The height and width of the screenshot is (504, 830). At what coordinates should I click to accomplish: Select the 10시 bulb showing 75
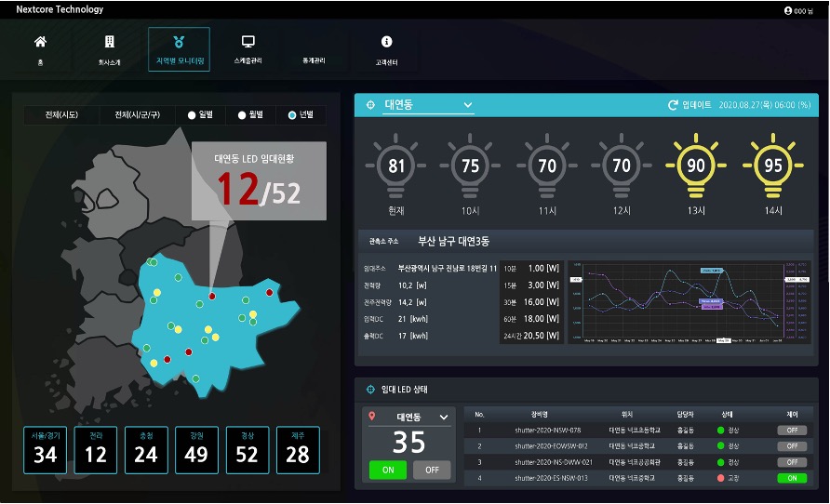click(470, 166)
